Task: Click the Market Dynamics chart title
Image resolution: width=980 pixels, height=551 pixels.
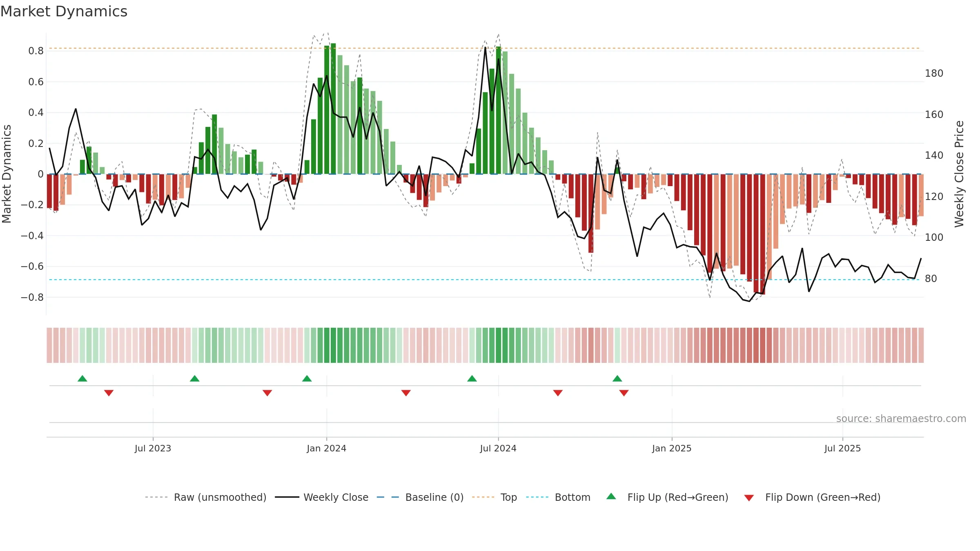Action: pyautogui.click(x=64, y=11)
